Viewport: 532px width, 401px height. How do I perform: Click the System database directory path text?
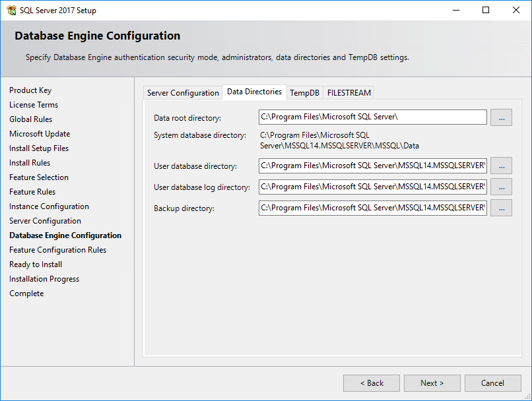point(339,140)
